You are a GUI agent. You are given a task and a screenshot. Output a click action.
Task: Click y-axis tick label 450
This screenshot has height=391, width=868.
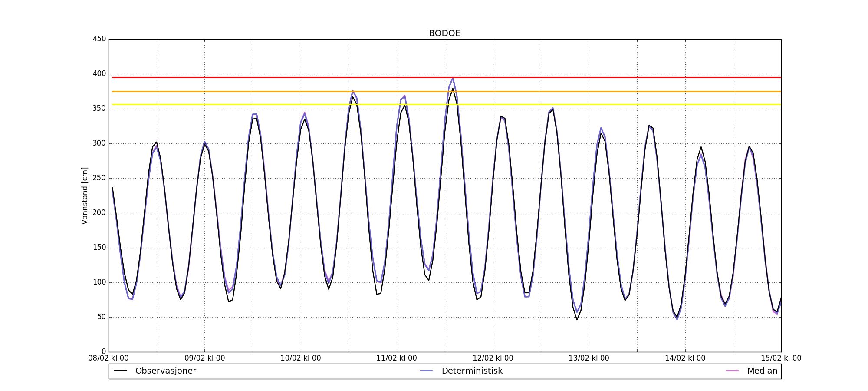(99, 39)
